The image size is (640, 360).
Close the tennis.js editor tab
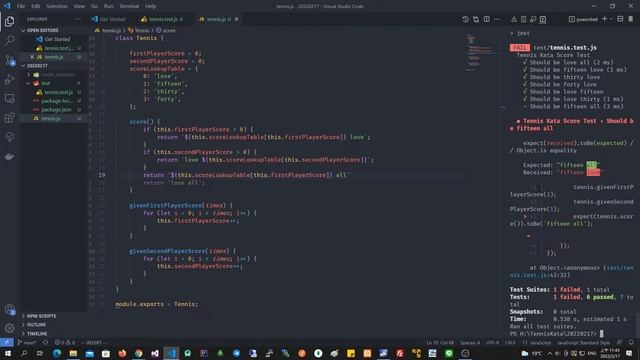(x=236, y=19)
